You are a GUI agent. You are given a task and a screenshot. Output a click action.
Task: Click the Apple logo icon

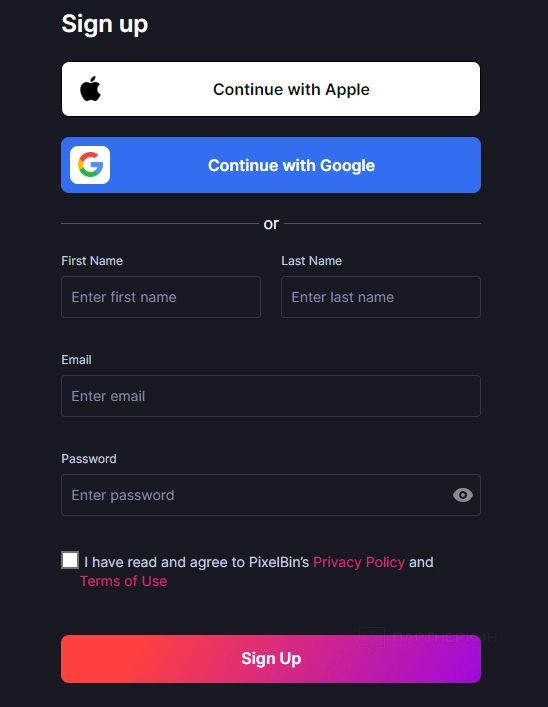click(x=91, y=89)
